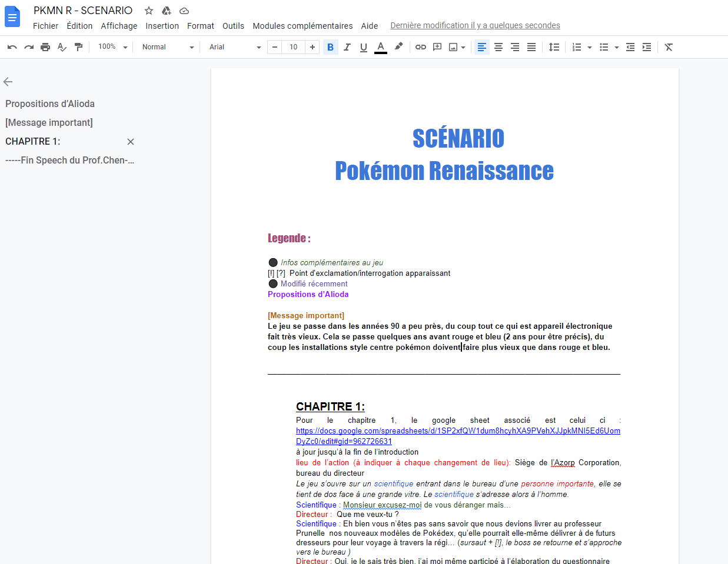This screenshot has width=728, height=564.
Task: Activate the paint format tool
Action: (x=78, y=47)
